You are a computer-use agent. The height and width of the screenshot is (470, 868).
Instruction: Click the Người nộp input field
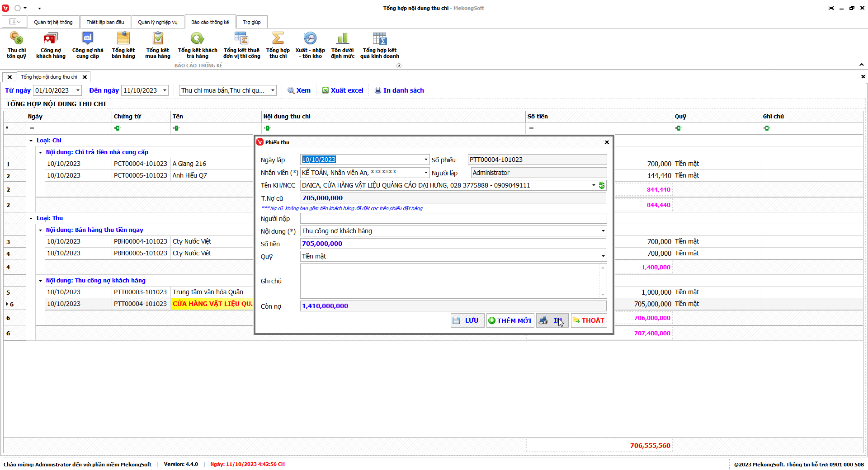click(x=453, y=218)
